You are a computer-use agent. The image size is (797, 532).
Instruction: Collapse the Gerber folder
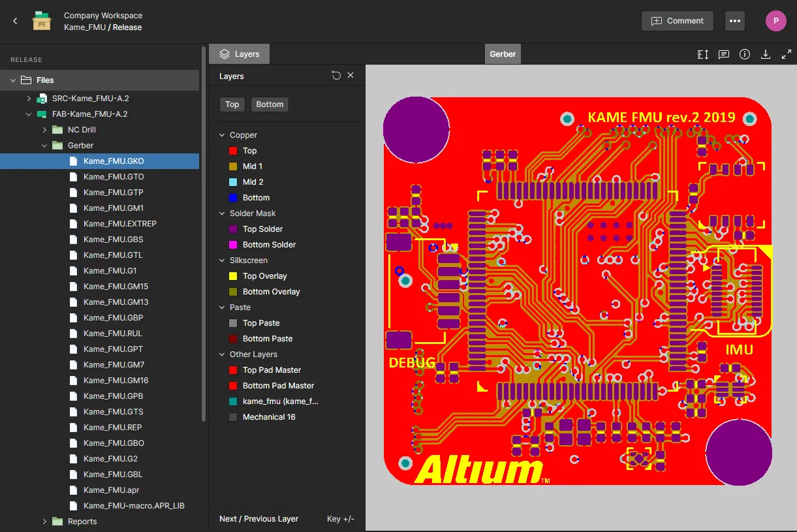pos(44,146)
